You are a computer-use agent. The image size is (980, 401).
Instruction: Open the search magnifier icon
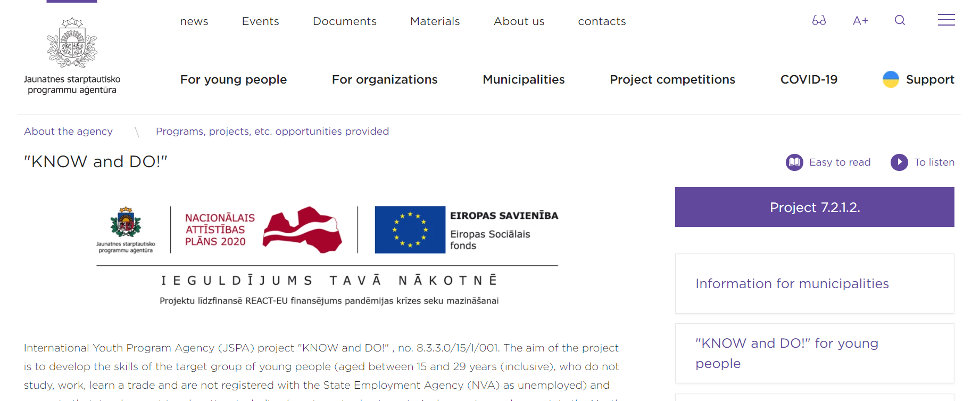(900, 20)
